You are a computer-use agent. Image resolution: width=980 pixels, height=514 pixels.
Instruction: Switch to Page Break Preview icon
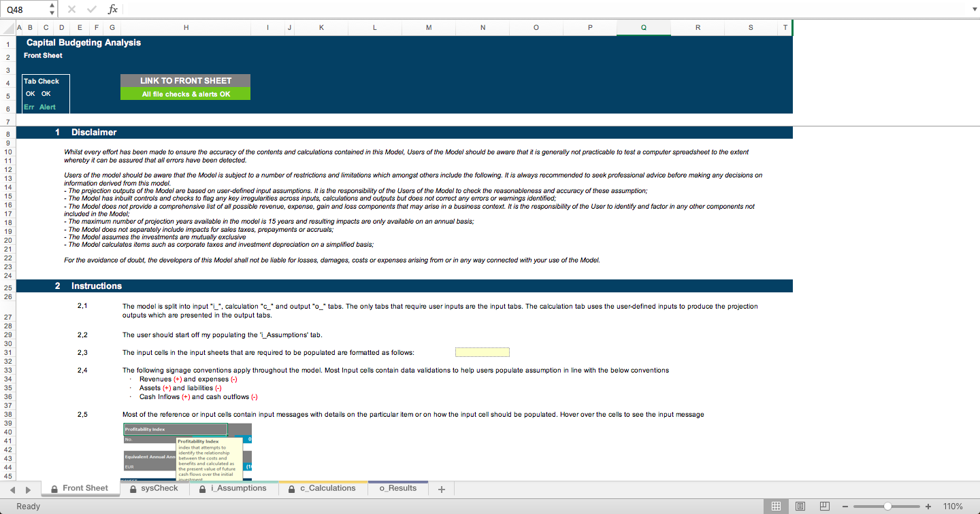coord(824,507)
